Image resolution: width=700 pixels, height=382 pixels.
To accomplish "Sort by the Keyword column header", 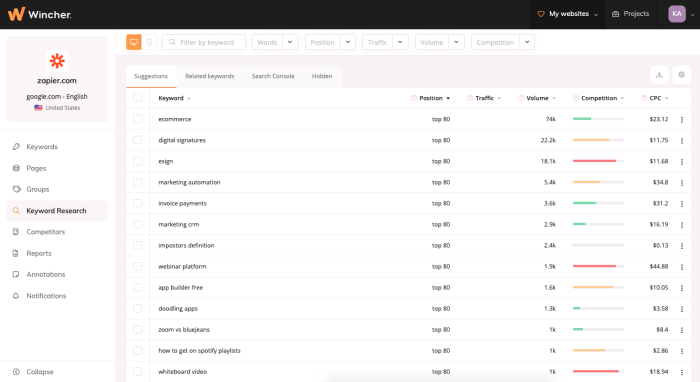I will (174, 98).
